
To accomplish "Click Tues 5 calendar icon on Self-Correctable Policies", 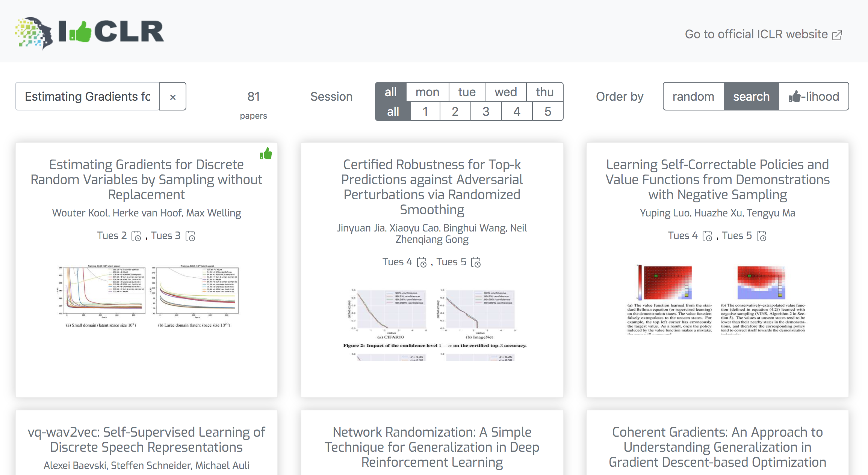I will [762, 236].
